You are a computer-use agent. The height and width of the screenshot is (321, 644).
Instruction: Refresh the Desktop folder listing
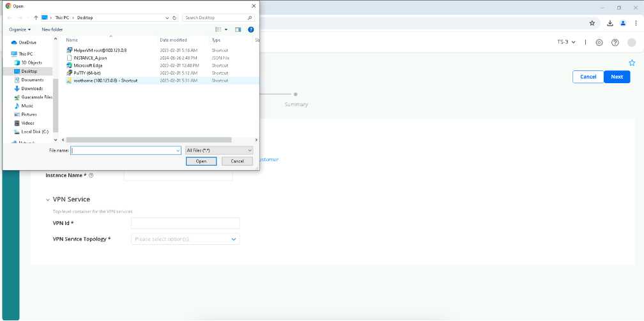174,18
